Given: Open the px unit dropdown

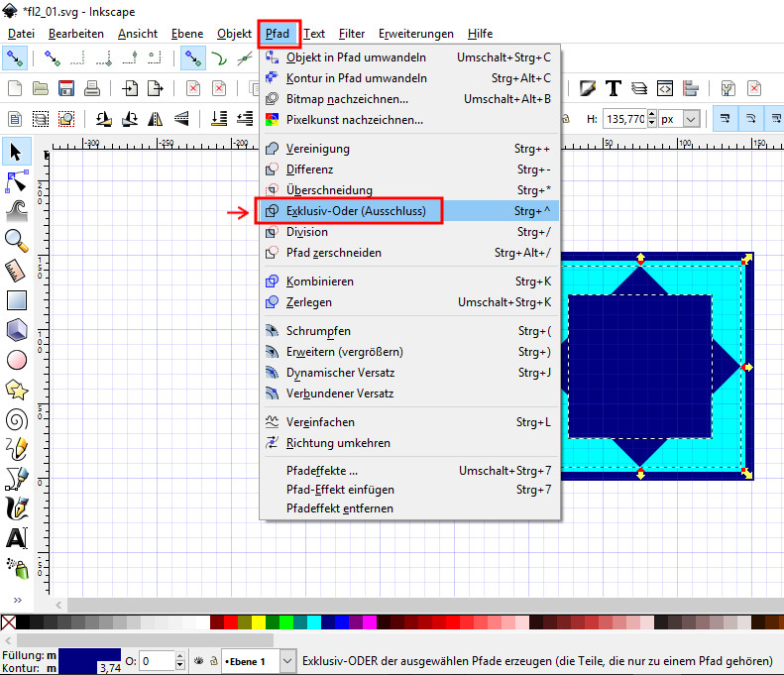Looking at the screenshot, I should [690, 118].
